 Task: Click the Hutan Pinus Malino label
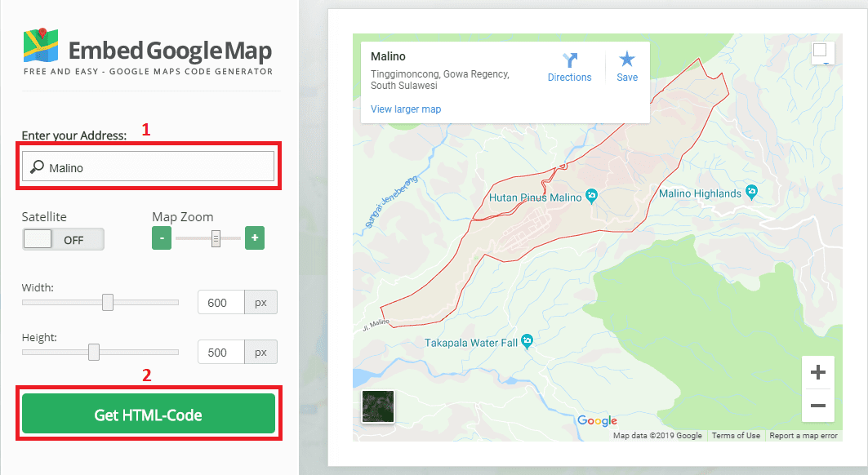click(x=536, y=198)
